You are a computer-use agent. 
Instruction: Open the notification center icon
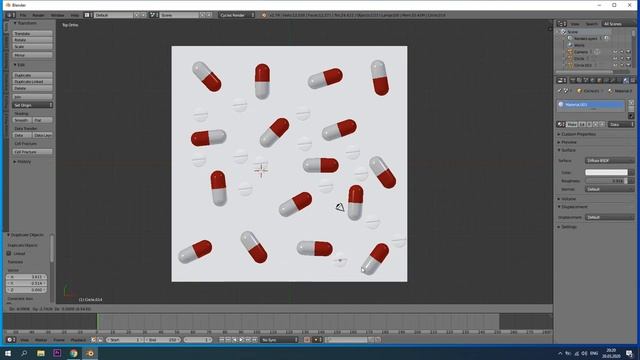[629, 353]
